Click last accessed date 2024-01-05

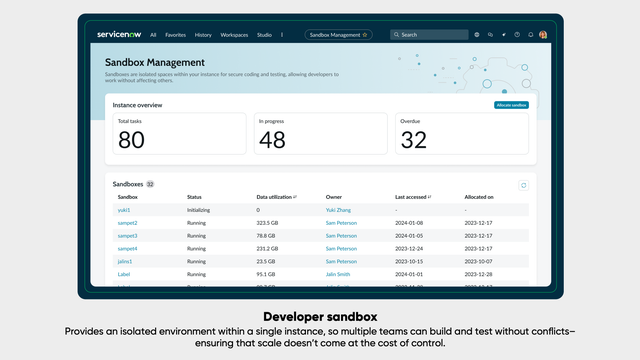coord(409,236)
